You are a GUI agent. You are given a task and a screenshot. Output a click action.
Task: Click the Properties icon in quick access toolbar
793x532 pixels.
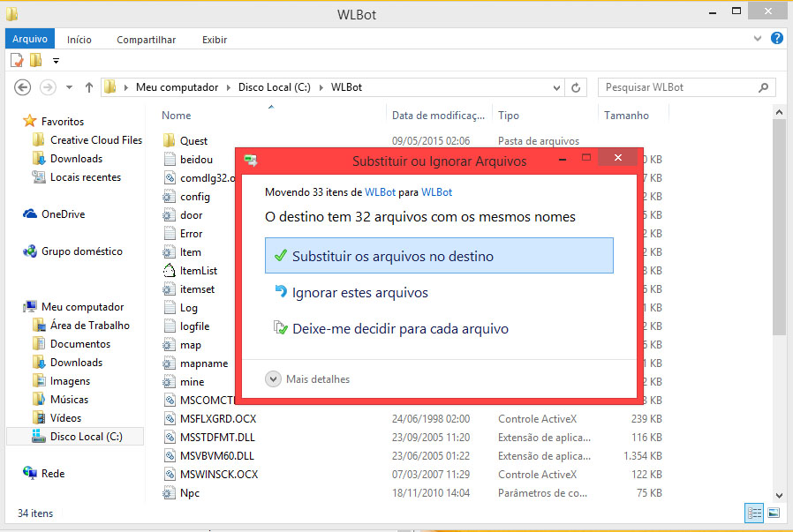click(17, 60)
